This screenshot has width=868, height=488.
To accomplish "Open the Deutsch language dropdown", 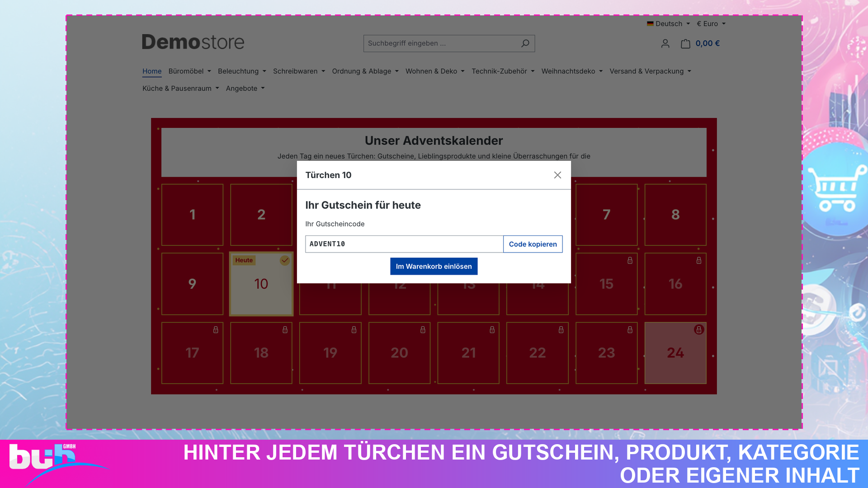I will coord(668,23).
